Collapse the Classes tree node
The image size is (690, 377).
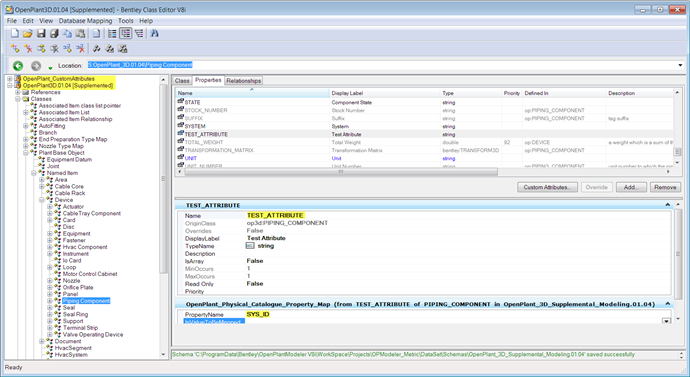point(18,99)
